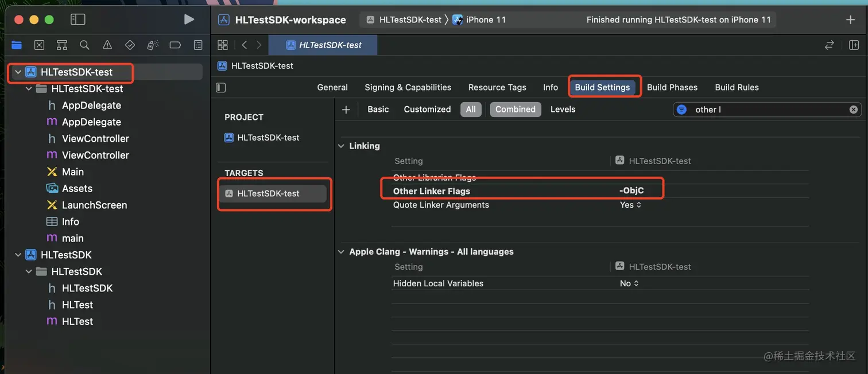Image resolution: width=868 pixels, height=374 pixels.
Task: Open the Test navigator diamond icon
Action: point(130,45)
